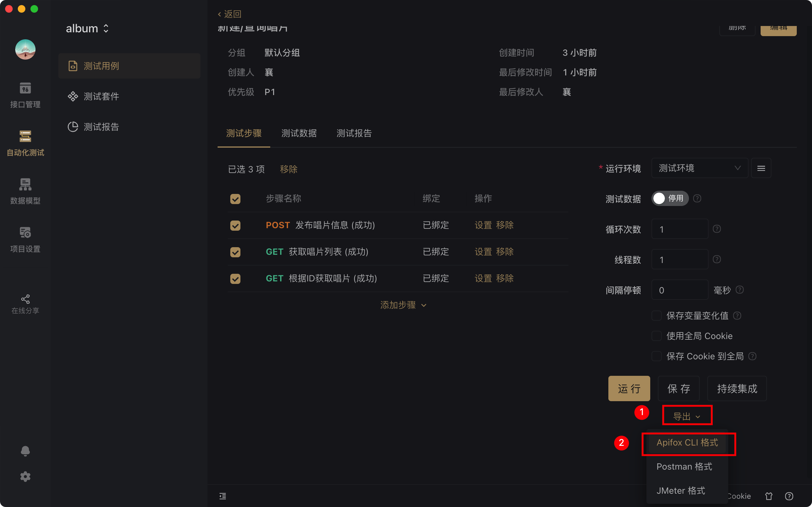Screen dimensions: 812x507
Task: Select Postman 格式 from the export menu
Action: click(x=684, y=466)
